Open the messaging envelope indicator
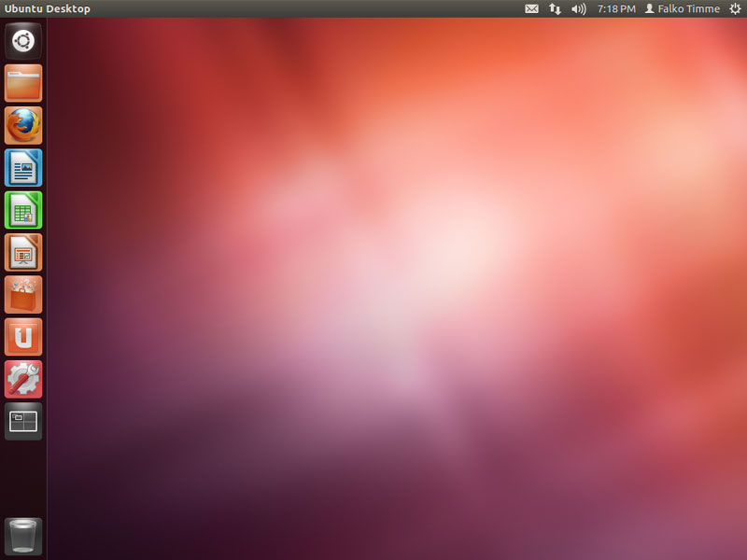The height and width of the screenshot is (560, 747). click(531, 9)
